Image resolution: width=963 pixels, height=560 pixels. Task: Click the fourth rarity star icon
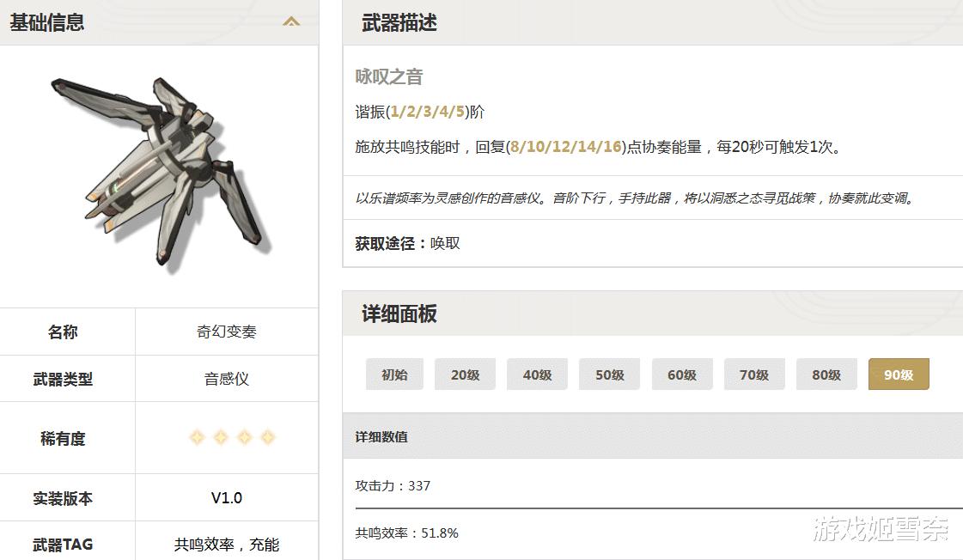tap(268, 437)
